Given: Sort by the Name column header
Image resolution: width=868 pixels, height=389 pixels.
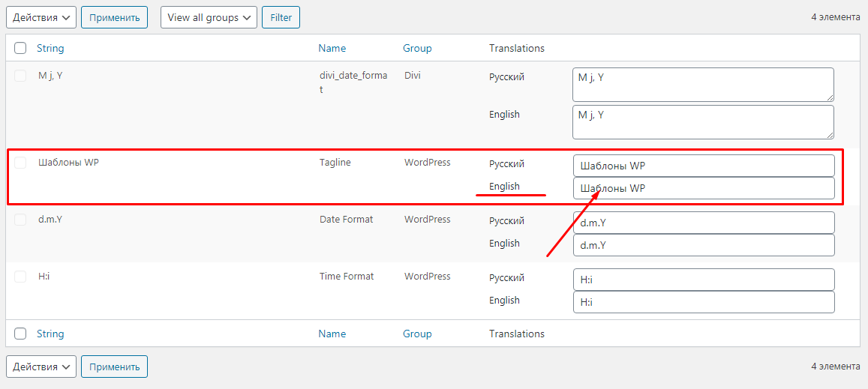Looking at the screenshot, I should click(332, 48).
